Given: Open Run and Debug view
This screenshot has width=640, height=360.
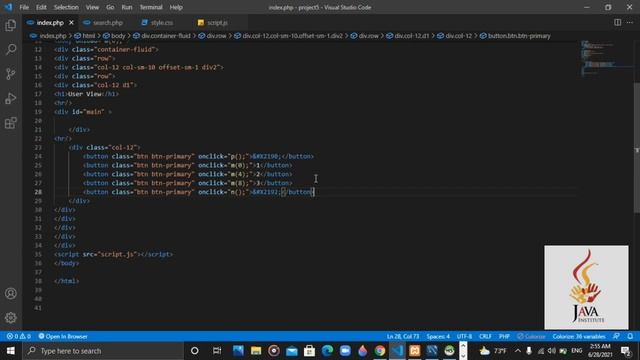Looking at the screenshot, I should click(x=11, y=98).
